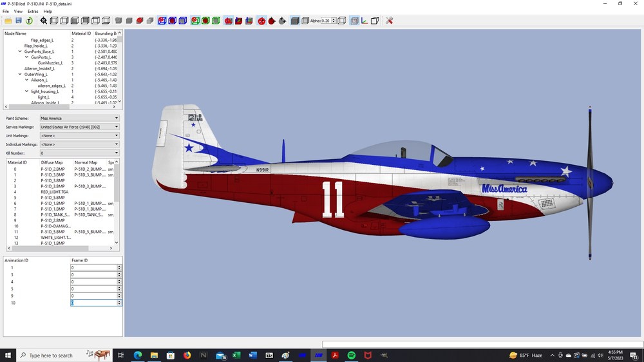
Task: Open the Individual Markings dropdown
Action: [79, 144]
